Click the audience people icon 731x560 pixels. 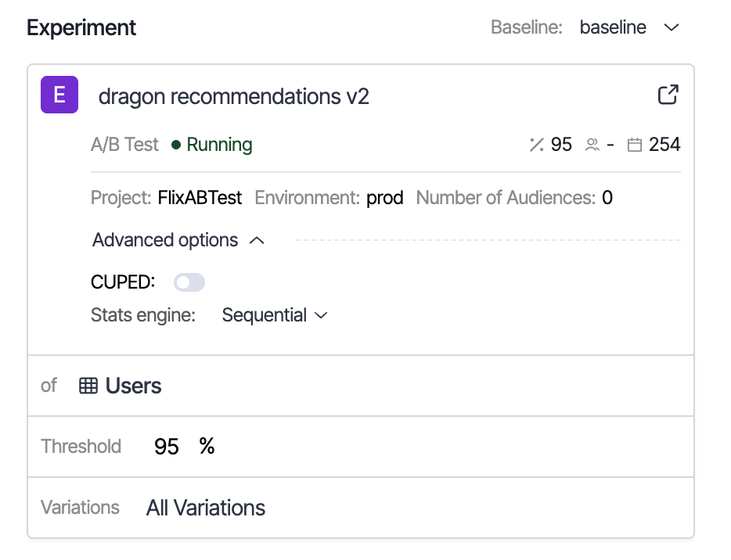[x=592, y=145]
